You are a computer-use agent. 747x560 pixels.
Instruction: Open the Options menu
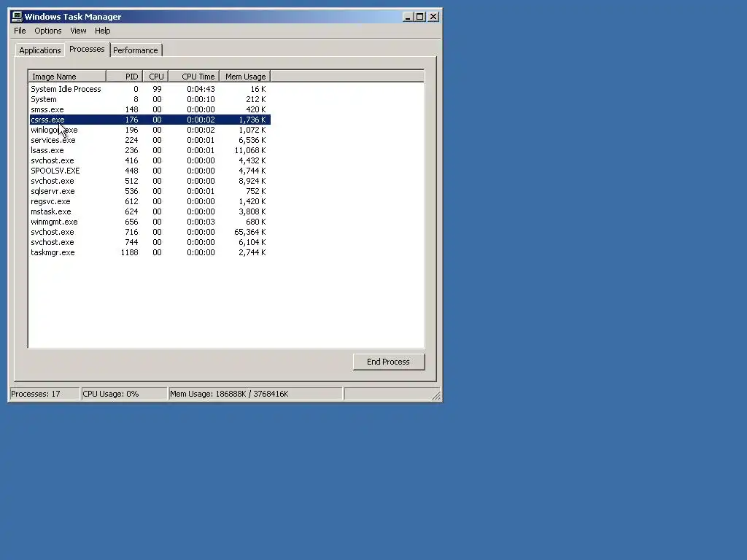pos(47,31)
